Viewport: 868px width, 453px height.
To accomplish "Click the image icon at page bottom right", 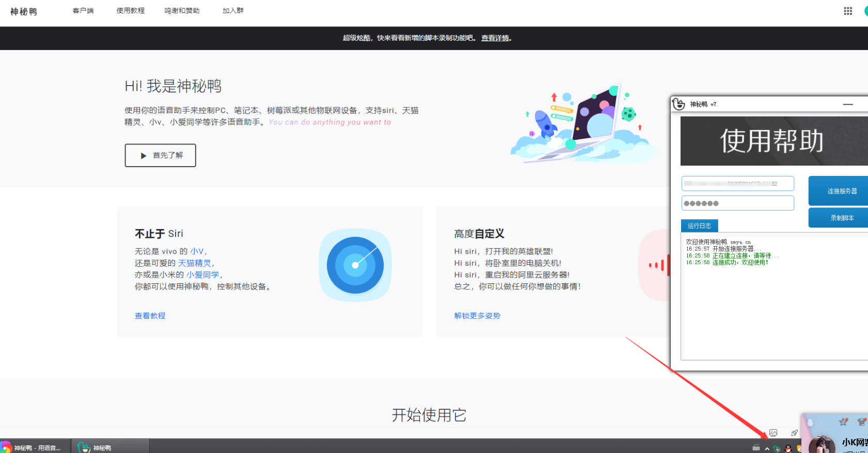I will click(x=773, y=432).
